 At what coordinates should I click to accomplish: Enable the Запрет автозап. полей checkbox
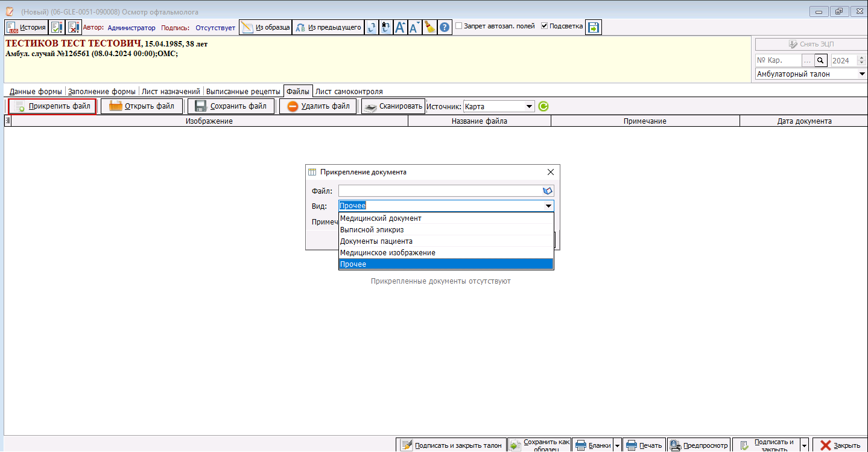click(459, 26)
